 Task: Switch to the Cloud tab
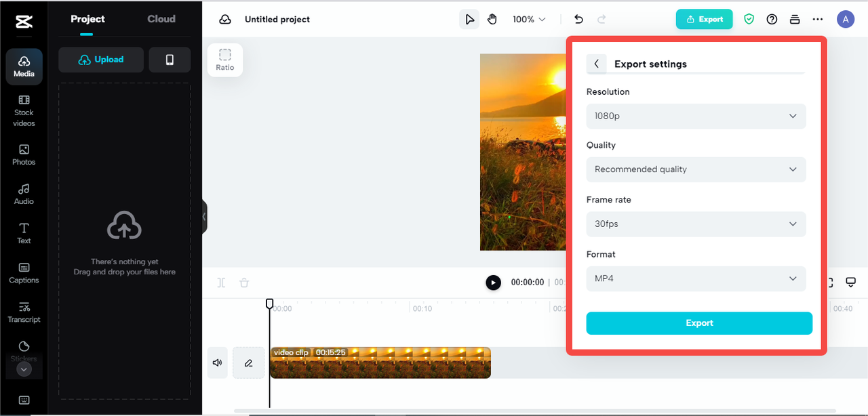pos(161,19)
